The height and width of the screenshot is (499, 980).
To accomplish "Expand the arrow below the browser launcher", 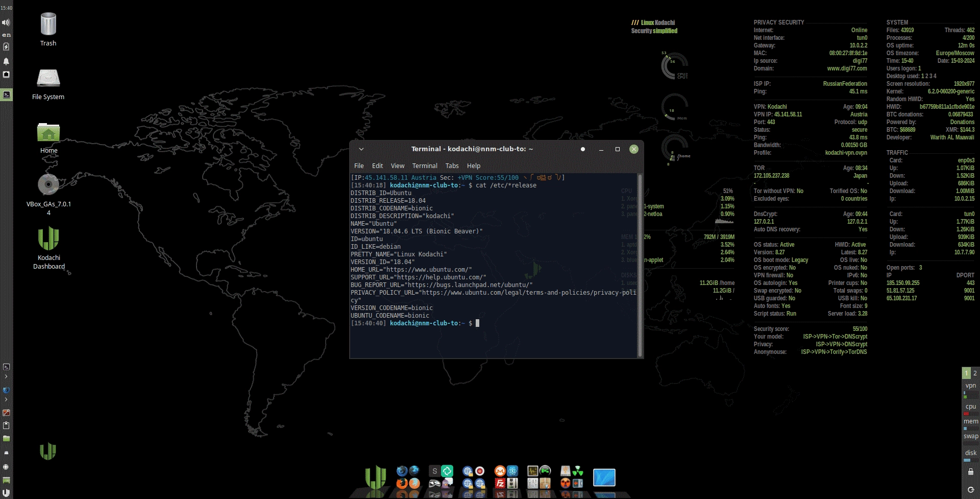I will click(x=6, y=399).
